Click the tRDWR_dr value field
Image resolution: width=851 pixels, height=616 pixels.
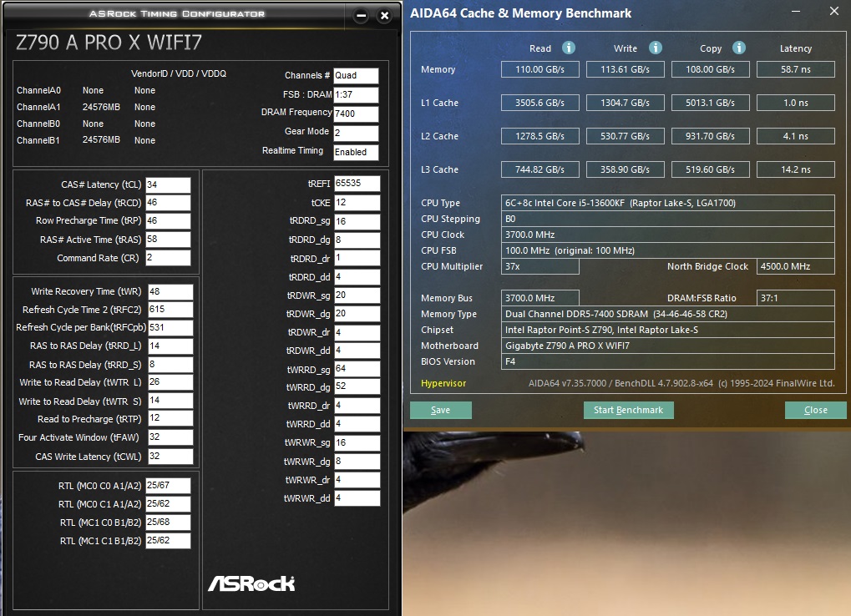[x=357, y=332]
